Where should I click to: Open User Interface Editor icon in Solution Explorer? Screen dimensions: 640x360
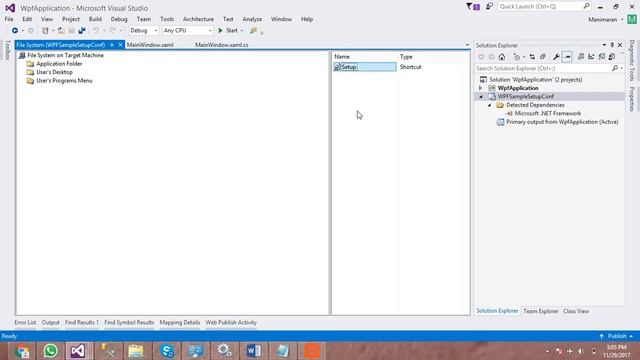click(x=612, y=57)
